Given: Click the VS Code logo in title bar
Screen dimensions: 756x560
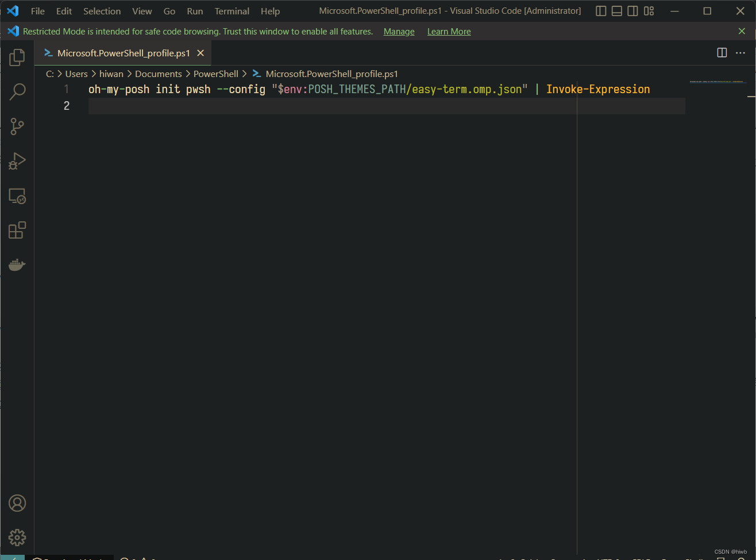Looking at the screenshot, I should [x=13, y=11].
